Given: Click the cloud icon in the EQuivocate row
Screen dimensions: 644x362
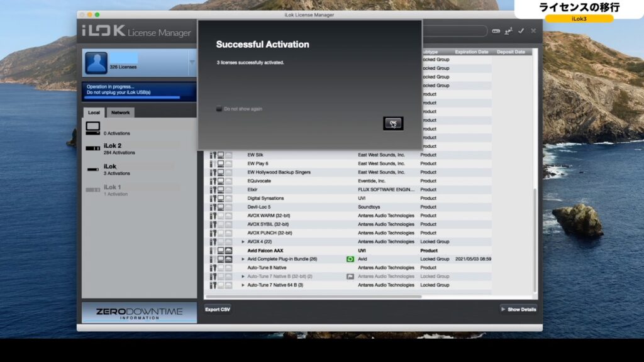Looking at the screenshot, I should pos(228,181).
